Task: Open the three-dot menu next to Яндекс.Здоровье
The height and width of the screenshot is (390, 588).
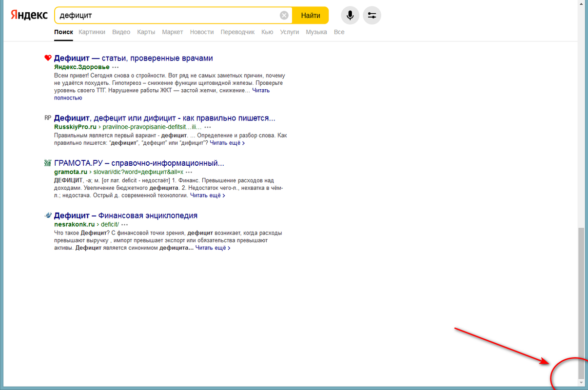Action: 116,67
